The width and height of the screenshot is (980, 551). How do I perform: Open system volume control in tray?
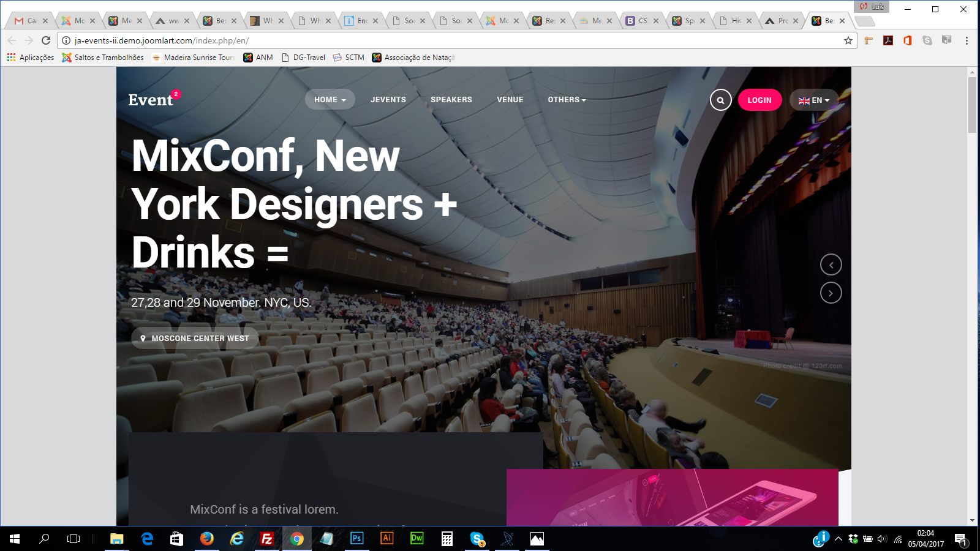[882, 539]
